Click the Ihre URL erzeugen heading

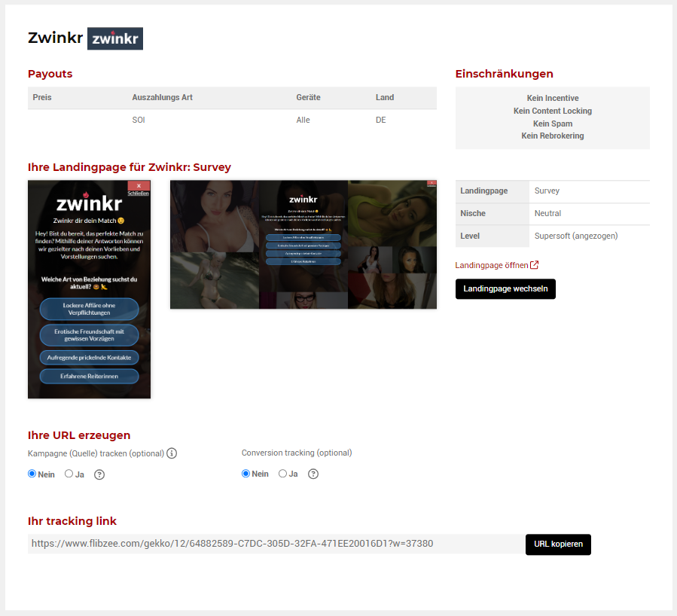(x=79, y=435)
